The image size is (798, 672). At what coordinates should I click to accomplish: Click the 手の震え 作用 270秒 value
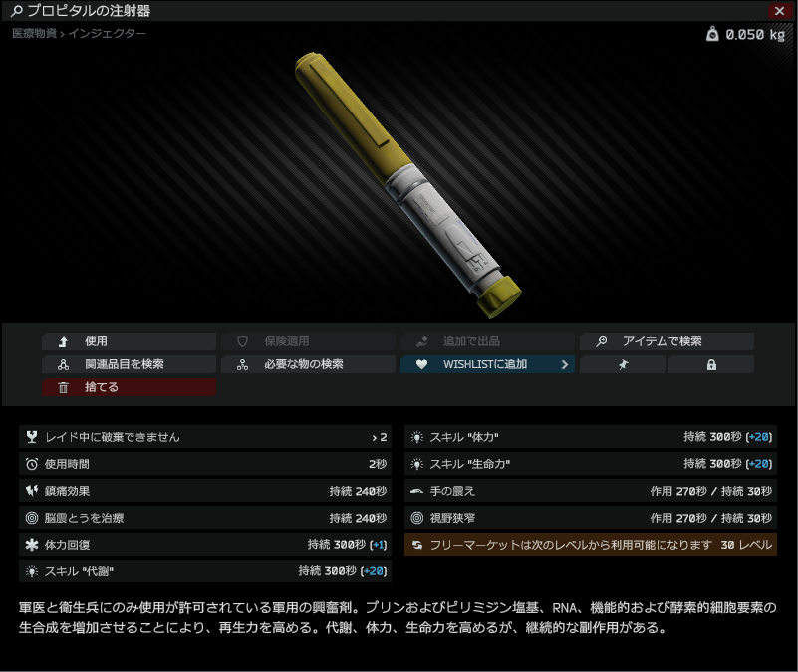[x=678, y=491]
